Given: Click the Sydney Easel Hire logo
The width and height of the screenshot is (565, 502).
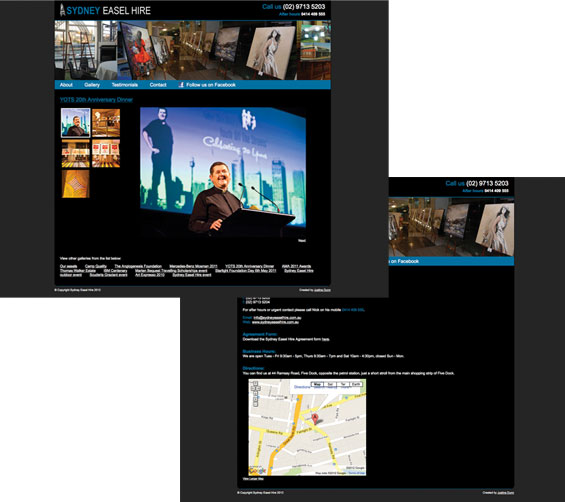Looking at the screenshot, I should click(x=105, y=10).
